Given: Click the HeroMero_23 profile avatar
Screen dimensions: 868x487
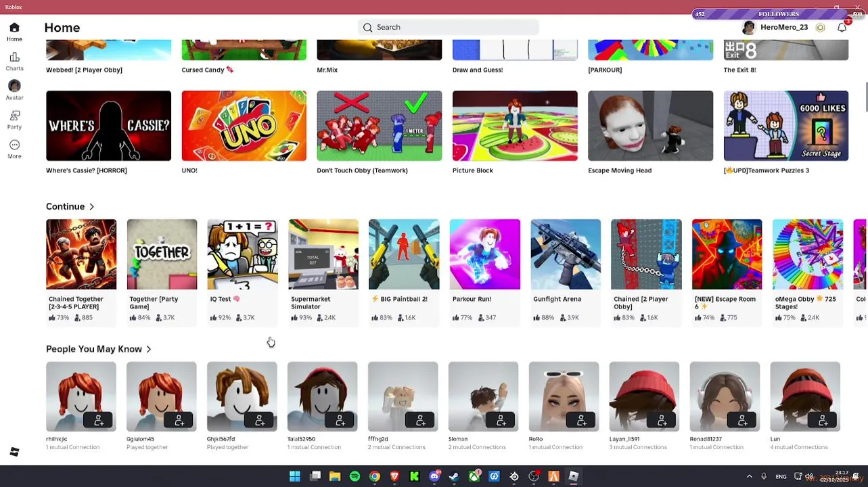Looking at the screenshot, I should click(748, 28).
